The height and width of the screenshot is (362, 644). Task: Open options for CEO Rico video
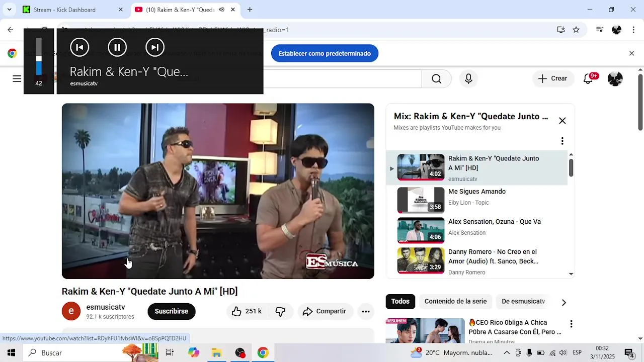[571, 324]
